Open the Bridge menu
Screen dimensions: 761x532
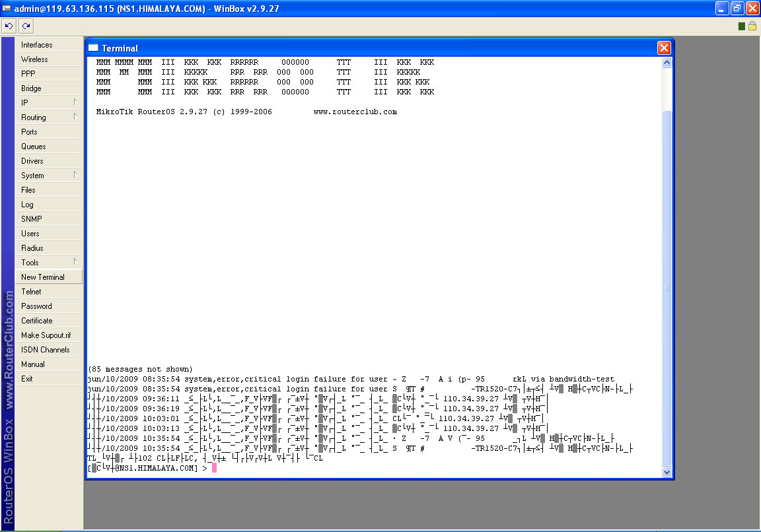[49, 88]
